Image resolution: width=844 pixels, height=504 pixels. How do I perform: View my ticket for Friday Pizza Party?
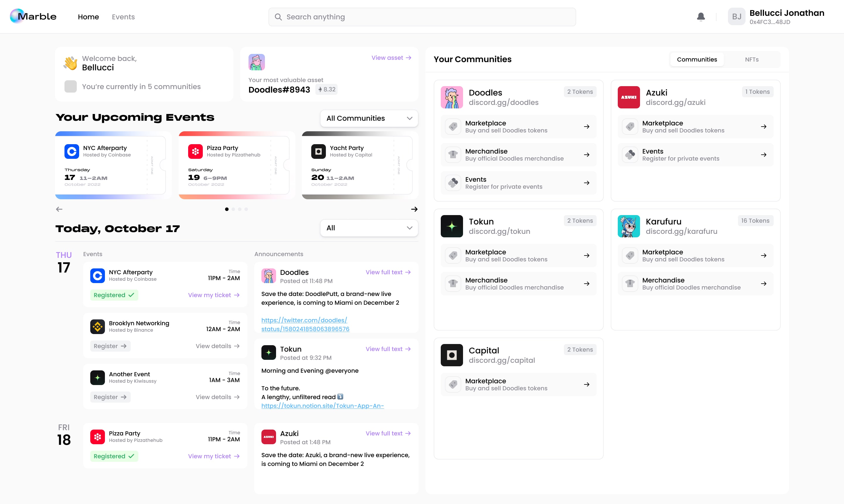click(214, 456)
